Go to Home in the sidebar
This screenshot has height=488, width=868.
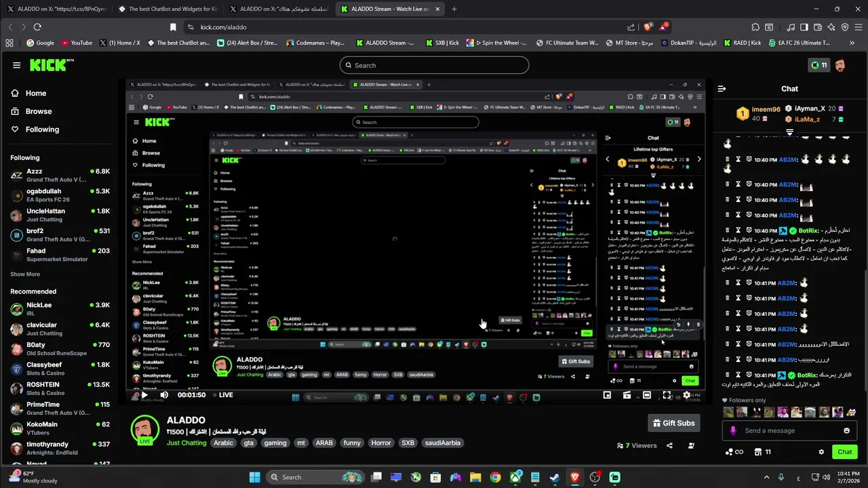pos(28,93)
